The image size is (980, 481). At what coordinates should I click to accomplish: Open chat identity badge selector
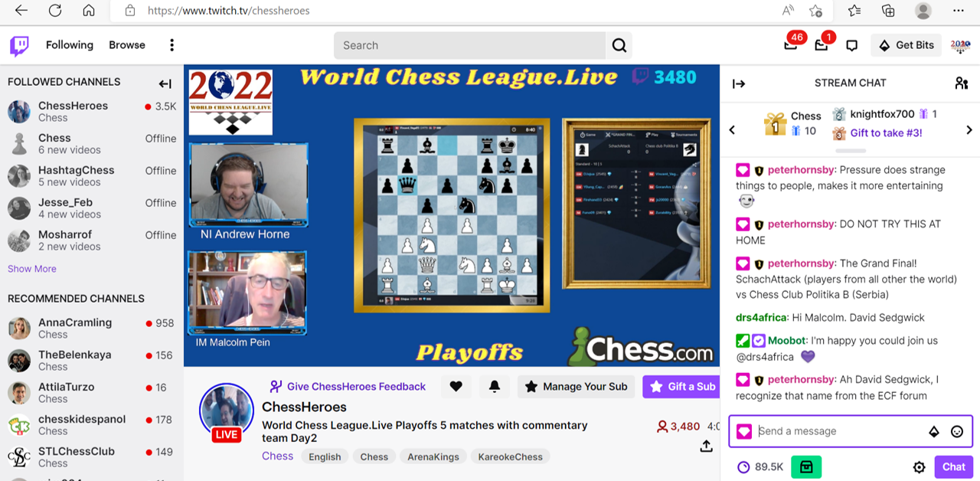coord(743,432)
